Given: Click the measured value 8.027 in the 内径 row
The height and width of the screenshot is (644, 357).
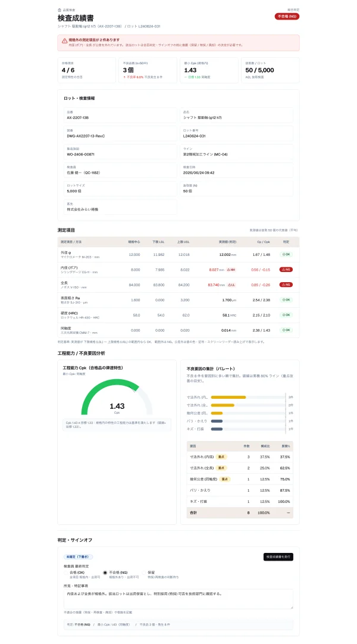Looking at the screenshot, I should tap(214, 270).
